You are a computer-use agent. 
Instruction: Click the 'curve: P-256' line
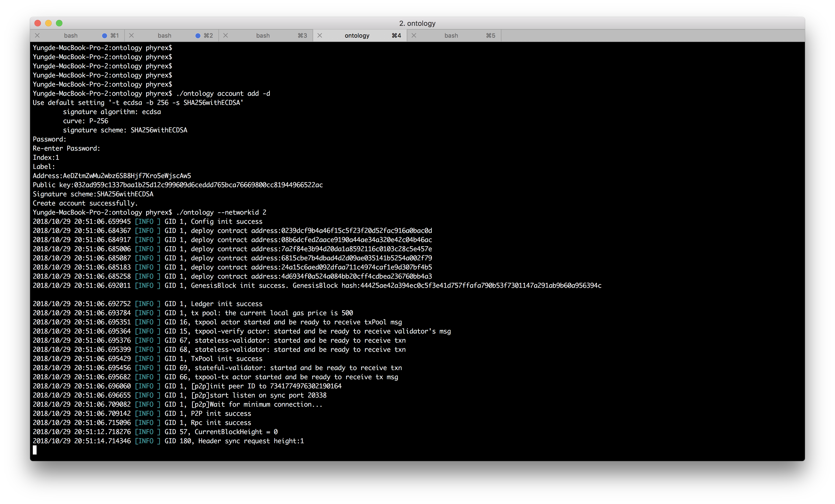pos(85,121)
